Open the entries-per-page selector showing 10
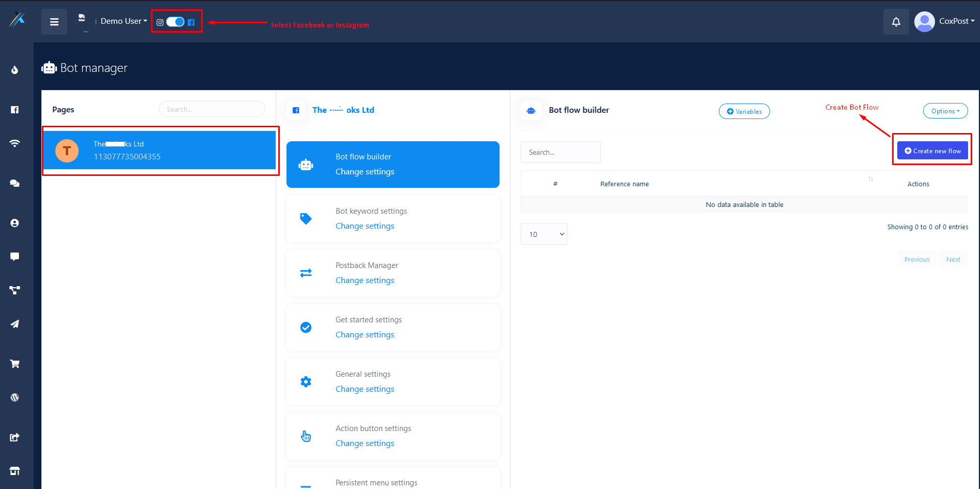This screenshot has height=489, width=980. point(544,234)
